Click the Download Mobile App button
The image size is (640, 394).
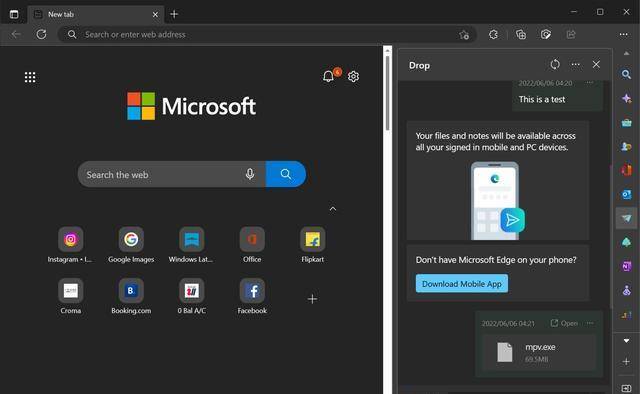462,284
